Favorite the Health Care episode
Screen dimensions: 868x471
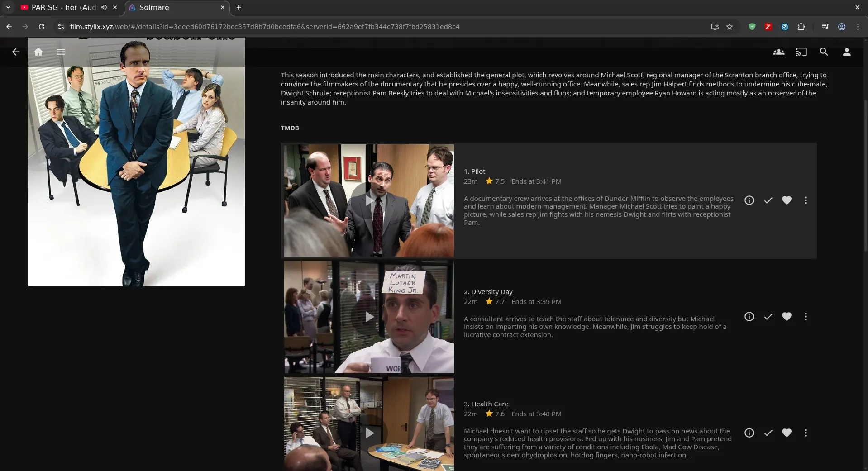click(787, 433)
